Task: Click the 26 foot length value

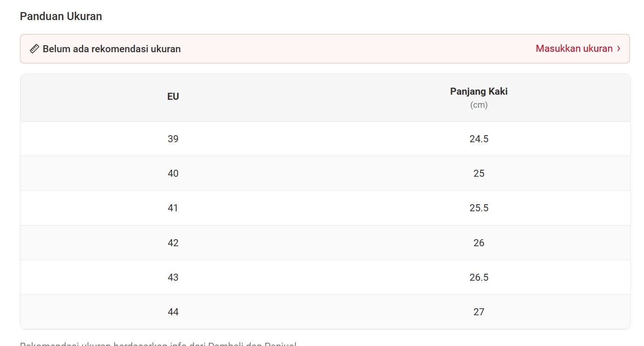Action: (479, 243)
